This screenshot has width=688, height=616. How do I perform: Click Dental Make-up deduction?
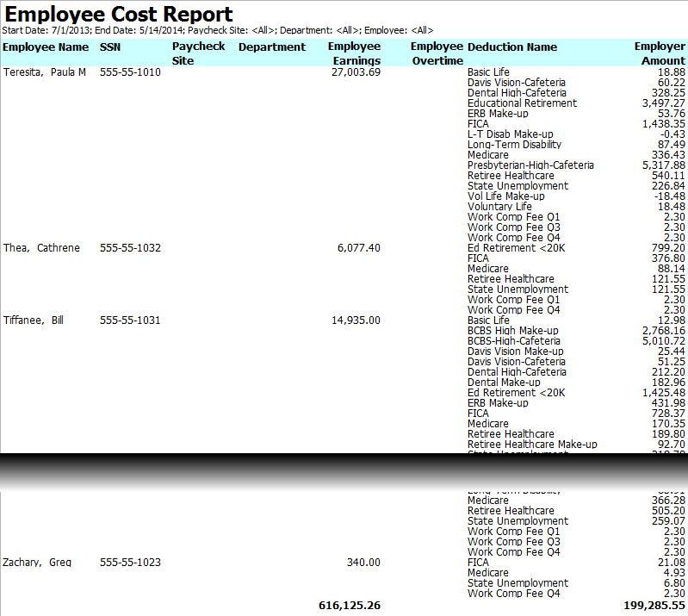(504, 383)
